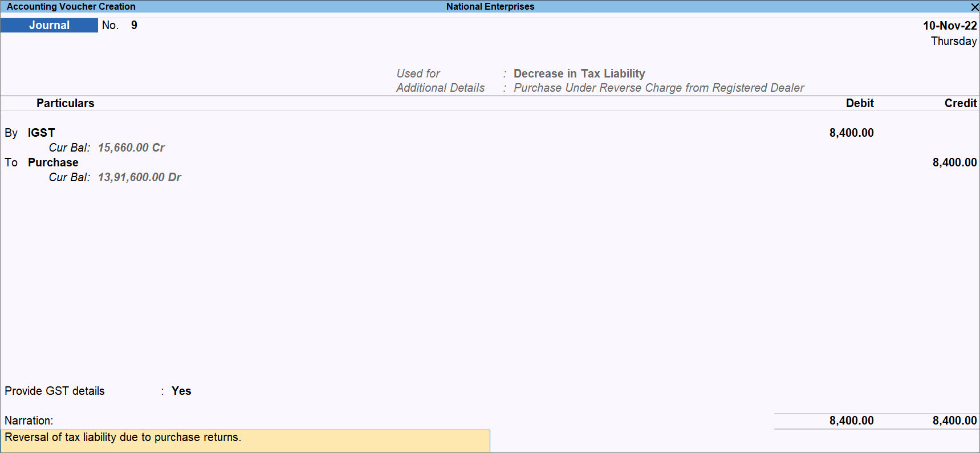The image size is (980, 453).
Task: Click 'Decrease in Tax Liability' value
Action: coord(579,74)
